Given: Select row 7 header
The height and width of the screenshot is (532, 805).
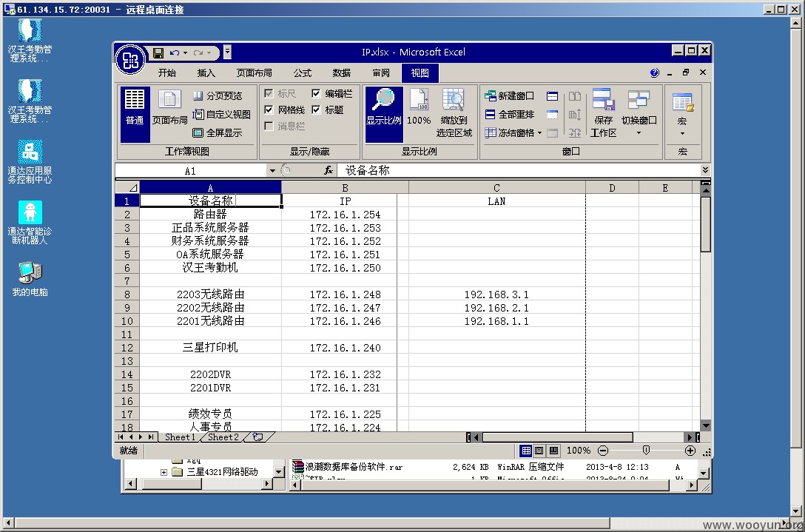Looking at the screenshot, I should coord(127,281).
